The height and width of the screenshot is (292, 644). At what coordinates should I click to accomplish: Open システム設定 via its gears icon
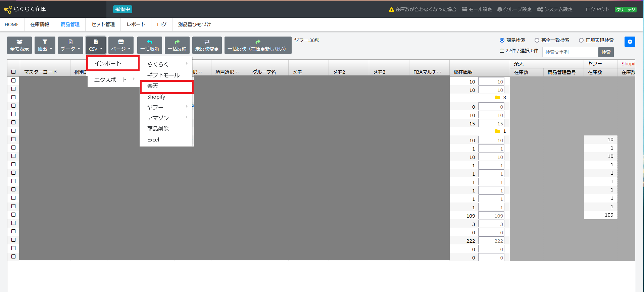[540, 9]
